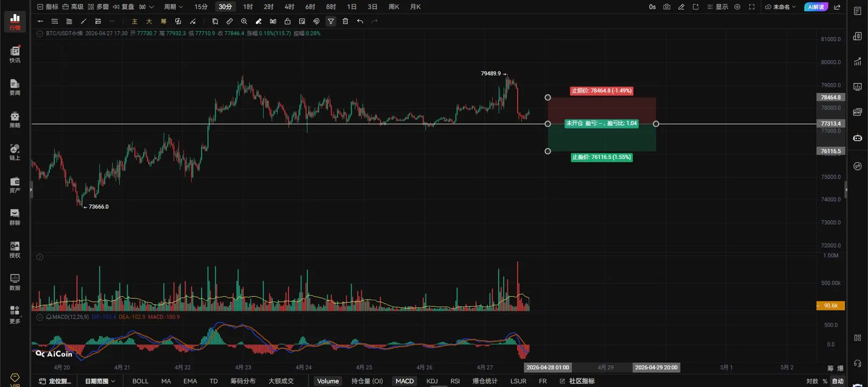Undo the last drawing action

click(360, 21)
